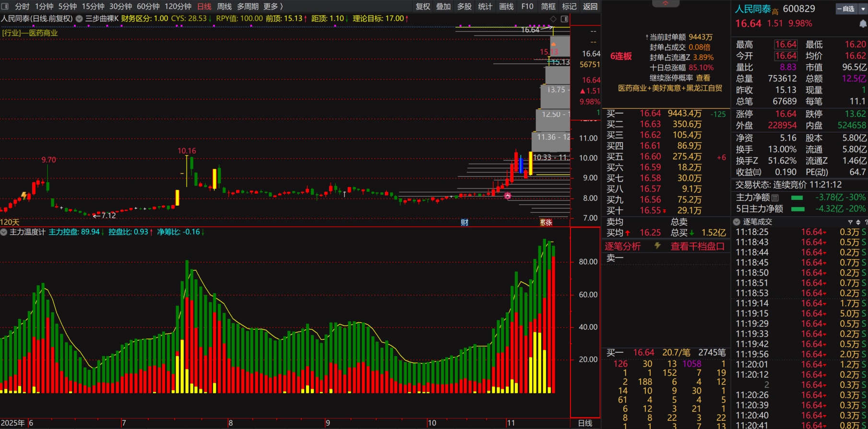
Task: Click 医药商业+美好寓意+黑龙江自贸 concept tags
Action: pyautogui.click(x=670, y=88)
